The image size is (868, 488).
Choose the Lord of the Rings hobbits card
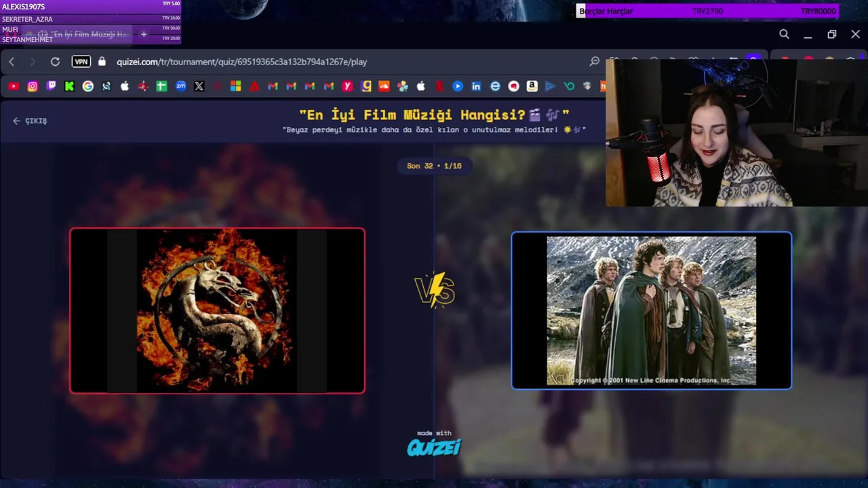coord(651,310)
